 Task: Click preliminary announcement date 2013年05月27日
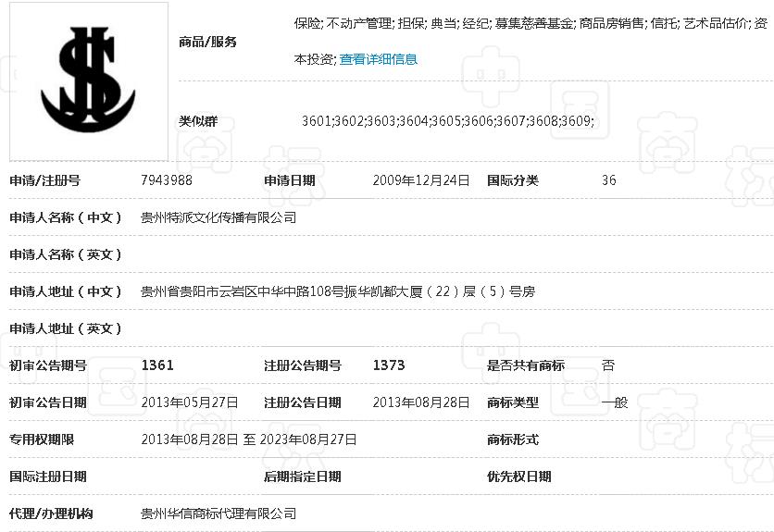click(x=190, y=402)
